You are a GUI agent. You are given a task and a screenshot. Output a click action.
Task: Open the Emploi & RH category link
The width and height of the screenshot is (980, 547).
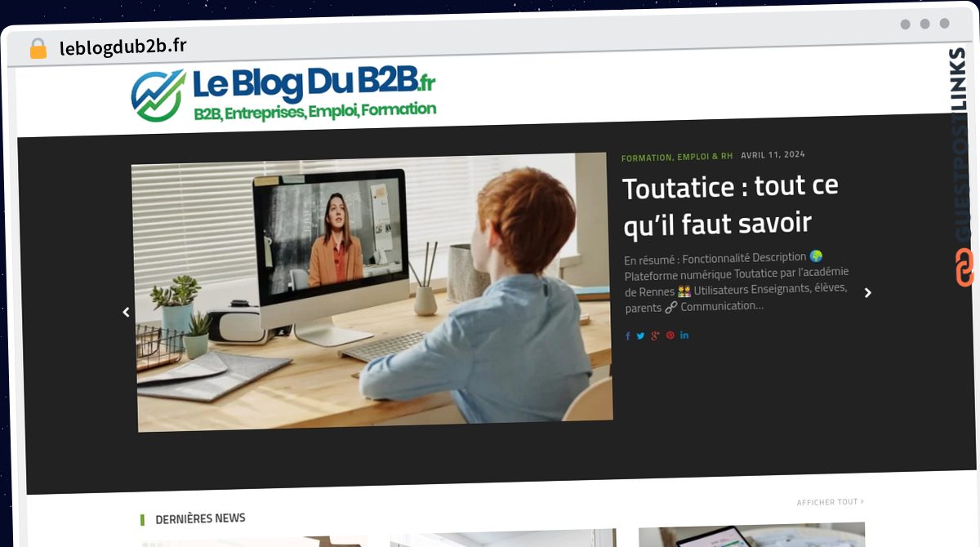(705, 156)
